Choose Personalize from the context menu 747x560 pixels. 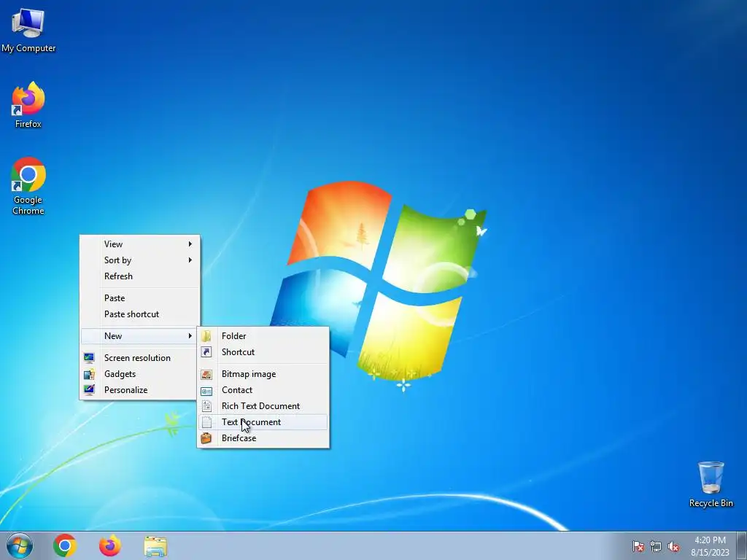pos(139,390)
